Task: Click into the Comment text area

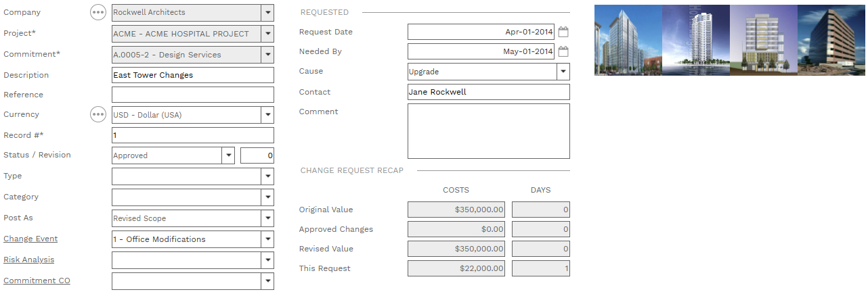Action: (488, 130)
